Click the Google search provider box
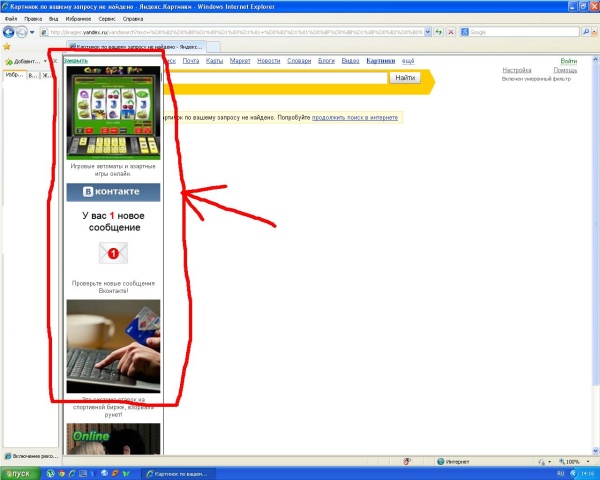Viewport: 600px width, 480px height. 520,32
